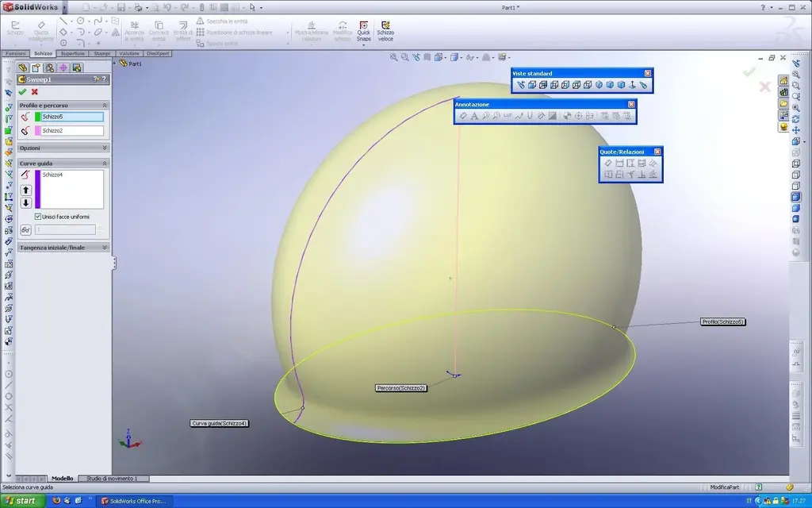Click the Save icon in top toolbar

click(x=121, y=8)
